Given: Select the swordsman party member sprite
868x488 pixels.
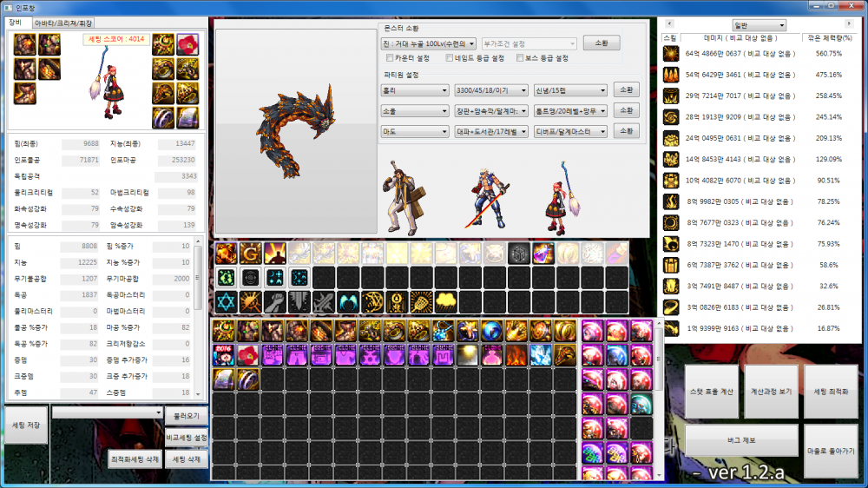Looking at the screenshot, I should pos(488,200).
